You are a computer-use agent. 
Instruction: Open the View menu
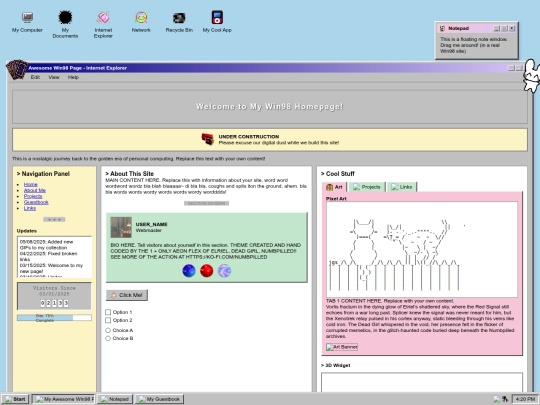click(54, 77)
